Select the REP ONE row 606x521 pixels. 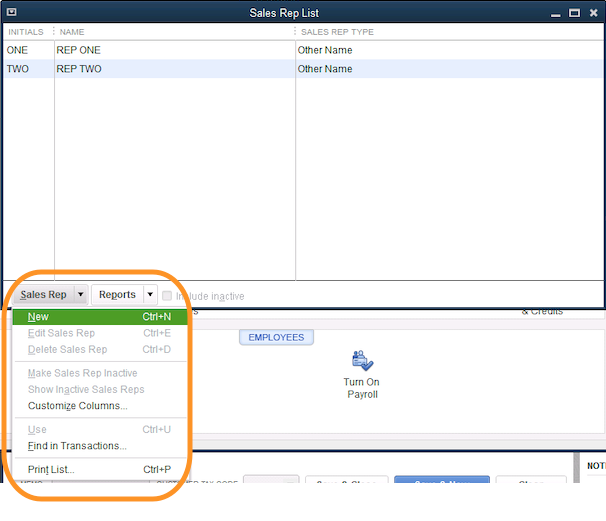tap(150, 50)
